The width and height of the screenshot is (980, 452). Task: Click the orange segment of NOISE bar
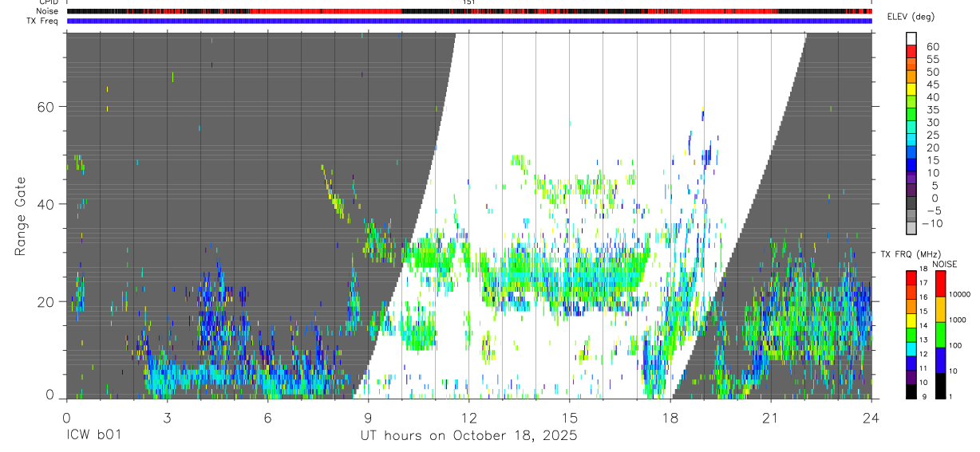pos(940,309)
